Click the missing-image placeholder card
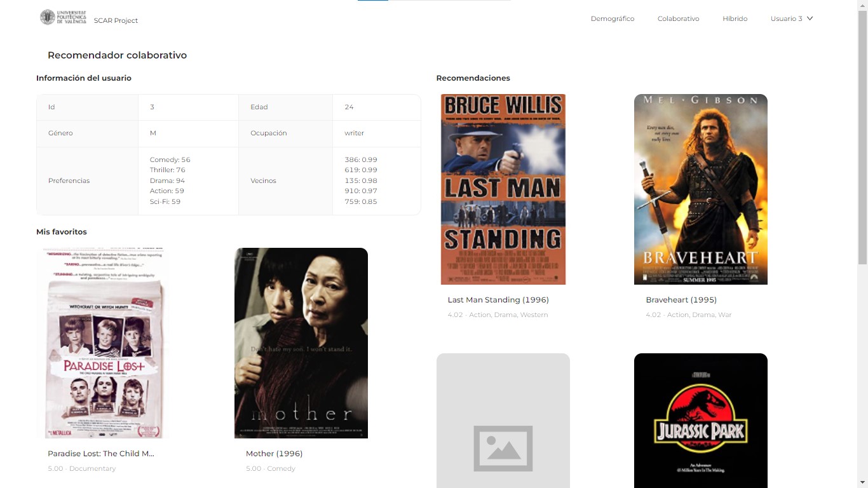This screenshot has width=868, height=488. click(x=503, y=421)
